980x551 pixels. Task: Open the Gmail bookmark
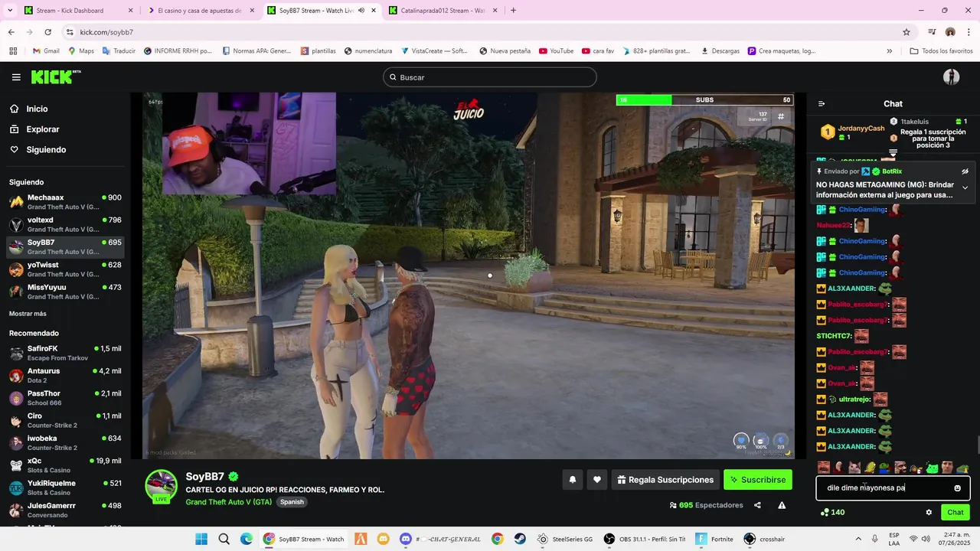pyautogui.click(x=46, y=51)
